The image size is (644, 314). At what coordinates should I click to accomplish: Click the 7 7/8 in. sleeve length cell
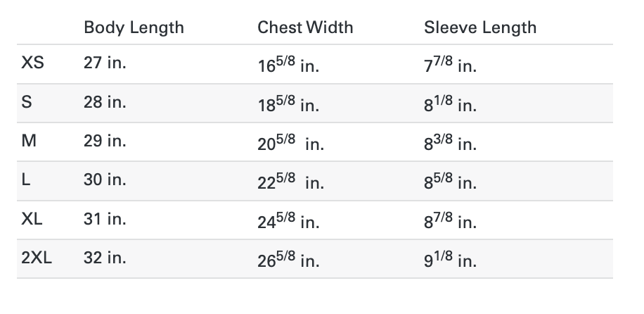(450, 64)
